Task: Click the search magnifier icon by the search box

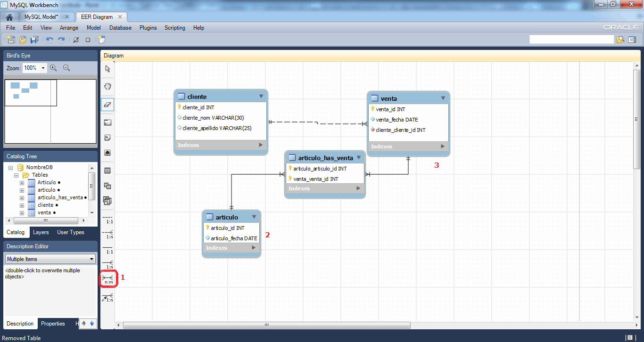Action: click(620, 40)
